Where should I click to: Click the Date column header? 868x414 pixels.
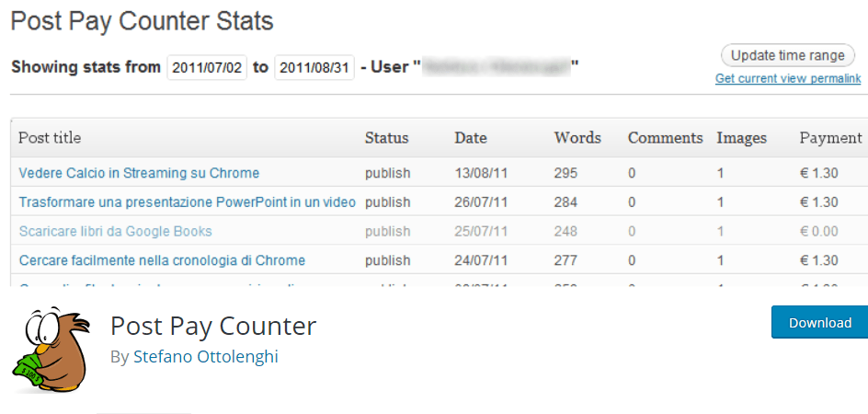(471, 137)
